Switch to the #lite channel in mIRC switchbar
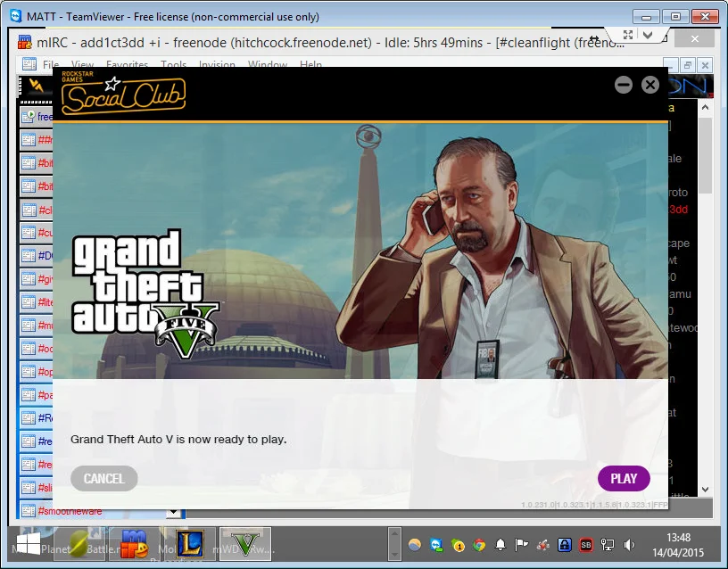The width and height of the screenshot is (728, 569). 37,302
